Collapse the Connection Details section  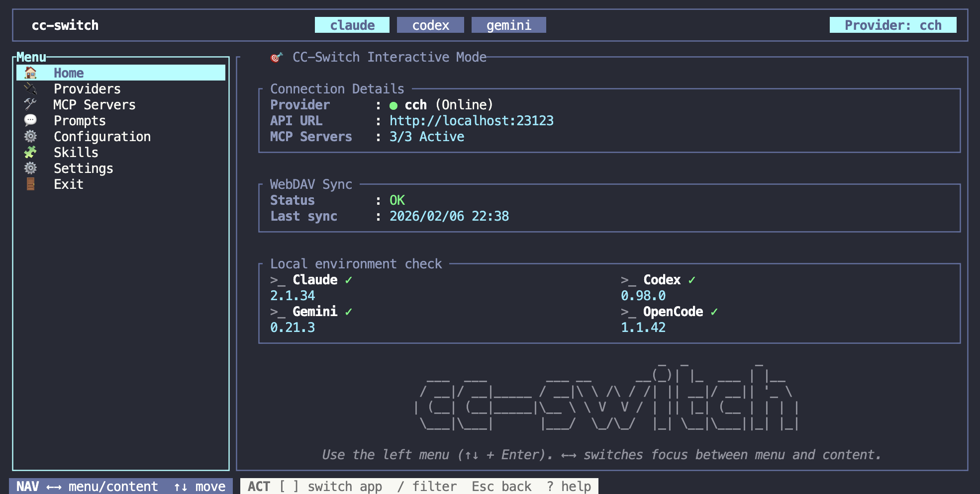point(337,88)
